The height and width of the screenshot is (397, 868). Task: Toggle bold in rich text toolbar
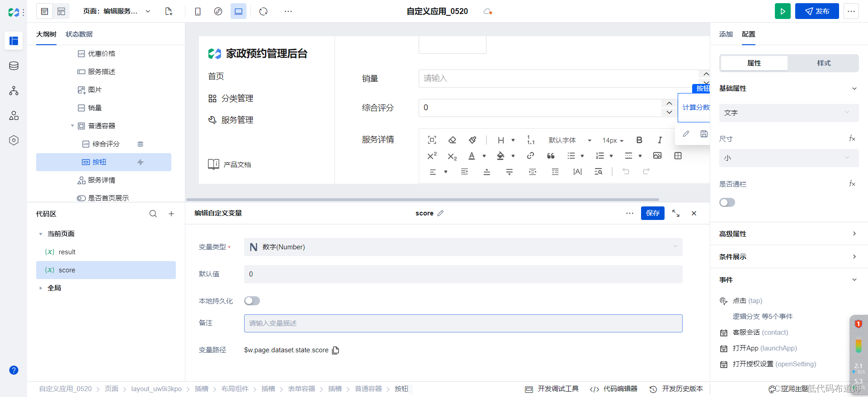639,140
